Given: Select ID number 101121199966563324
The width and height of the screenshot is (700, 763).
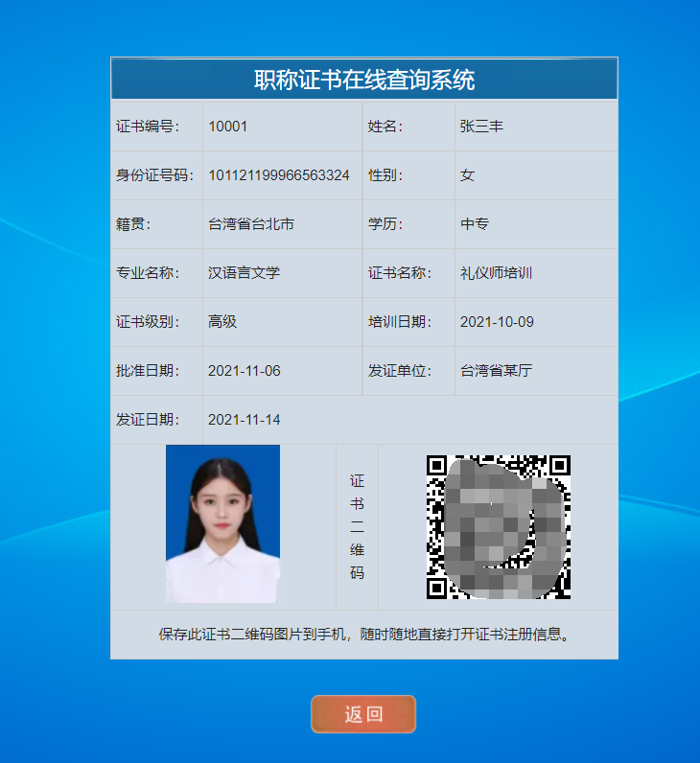Looking at the screenshot, I should (x=279, y=175).
